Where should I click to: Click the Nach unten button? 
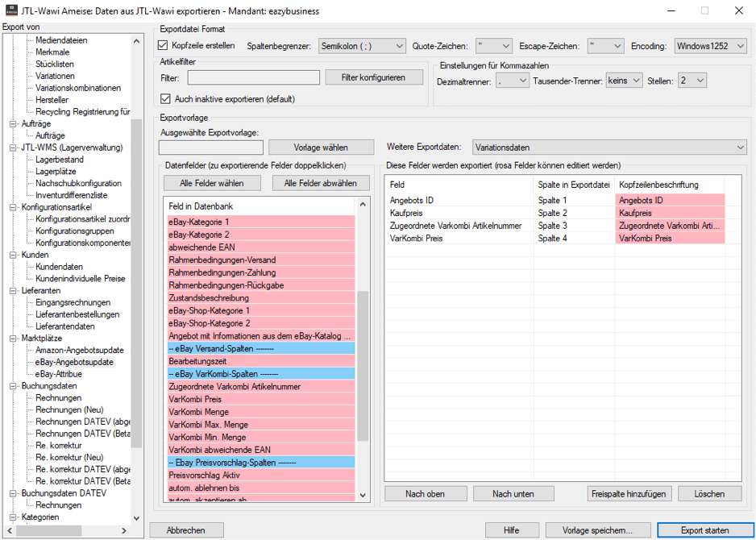514,494
